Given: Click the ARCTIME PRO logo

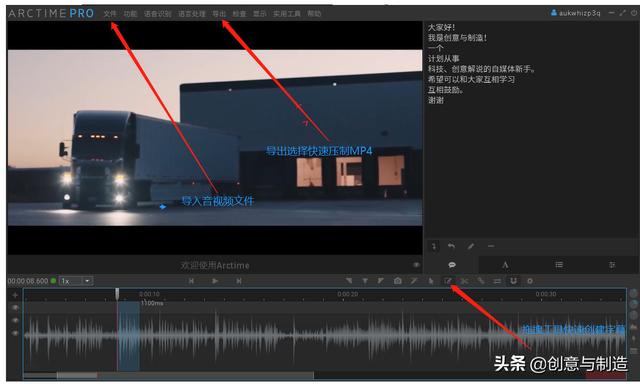Looking at the screenshot, I should tap(51, 13).
